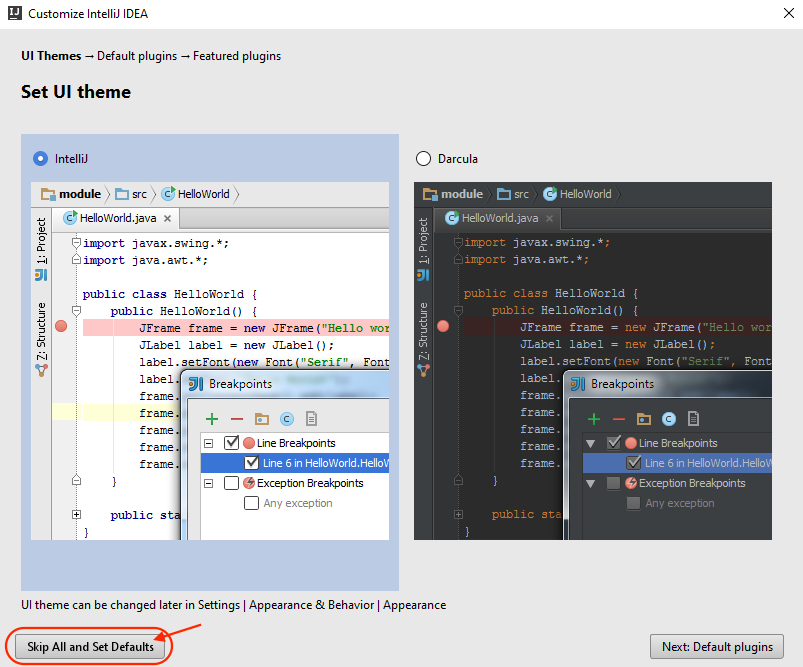
Task: Click HelloWorld.java tab in light preview
Action: [x=116, y=218]
